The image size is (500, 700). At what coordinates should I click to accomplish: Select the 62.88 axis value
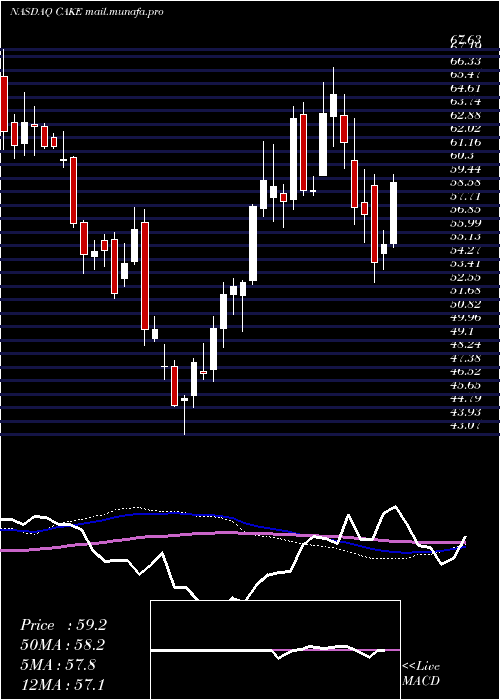466,115
